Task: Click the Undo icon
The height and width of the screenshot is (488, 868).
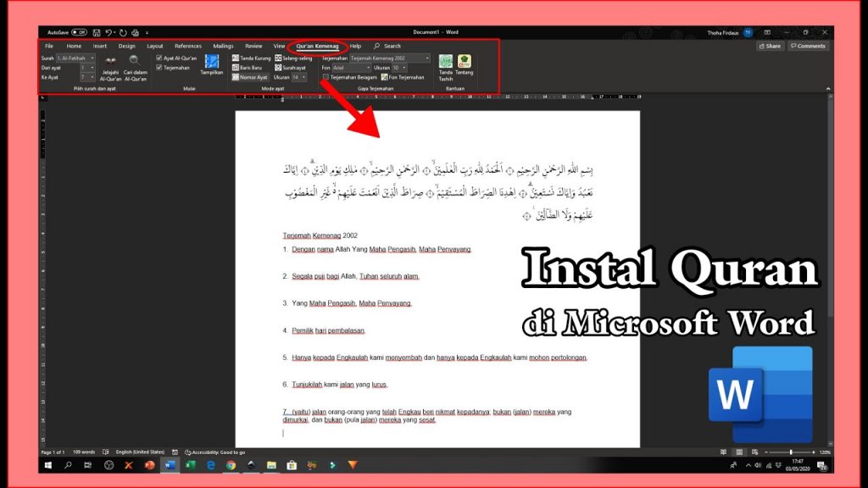Action: coord(108,33)
